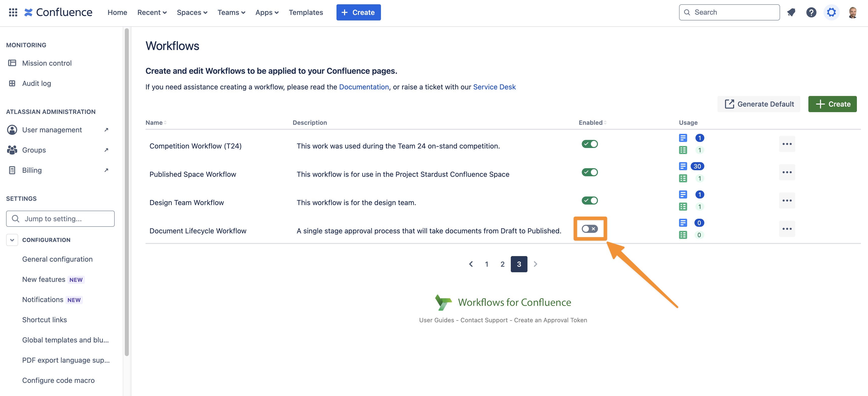Click the Jump to setting search field

pyautogui.click(x=60, y=218)
